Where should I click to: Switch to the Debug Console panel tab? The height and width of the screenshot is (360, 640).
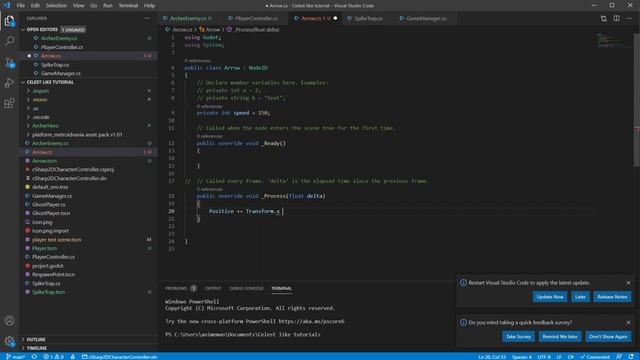click(246, 288)
